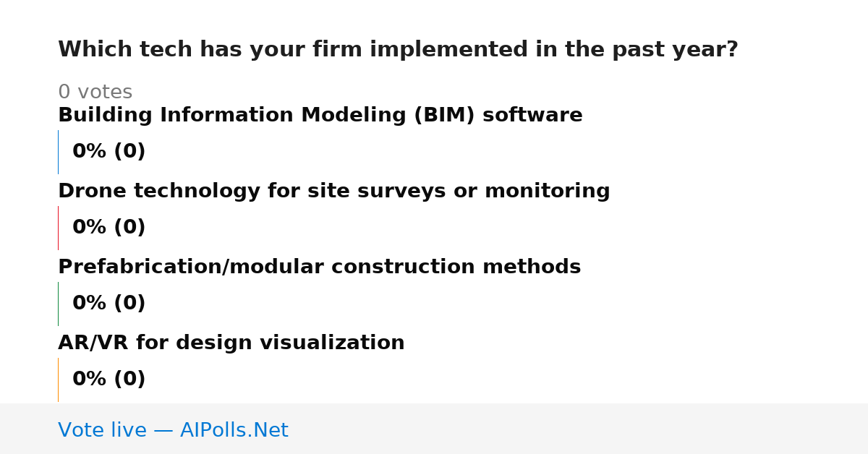868x454 pixels.
Task: Click '(BIM)' in first option label
Action: pos(444,116)
